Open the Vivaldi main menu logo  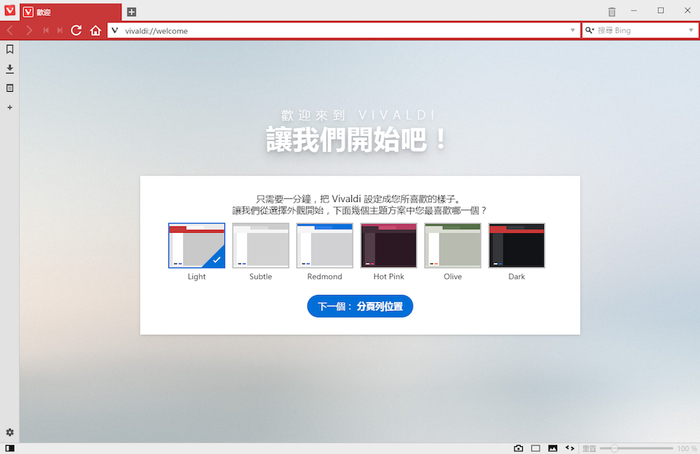(x=9, y=10)
